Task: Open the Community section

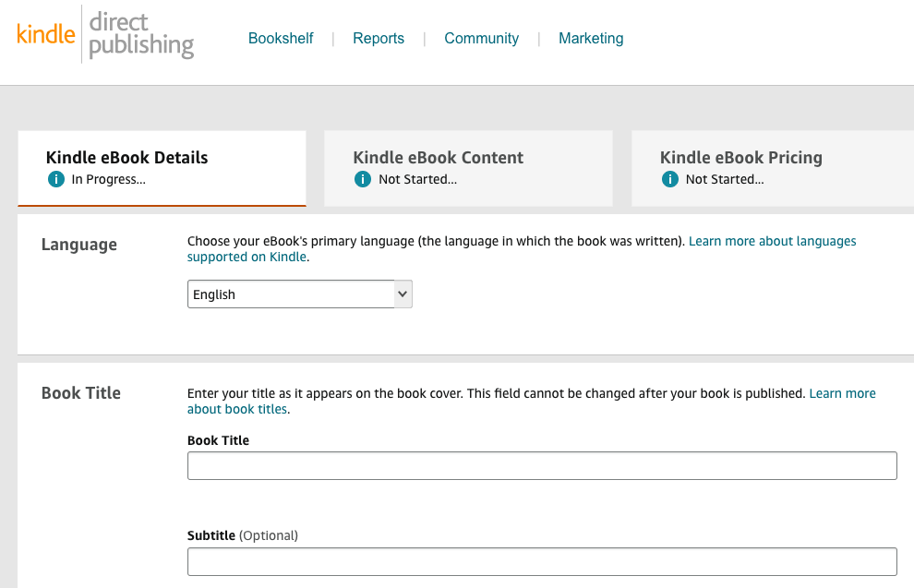Action: coord(481,39)
